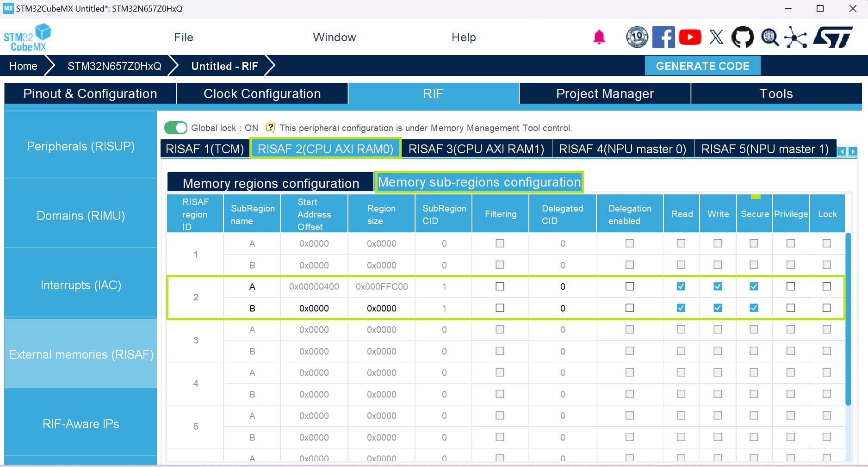Open the GitHub icon
Viewport: 868px width, 467px height.
coord(743,37)
